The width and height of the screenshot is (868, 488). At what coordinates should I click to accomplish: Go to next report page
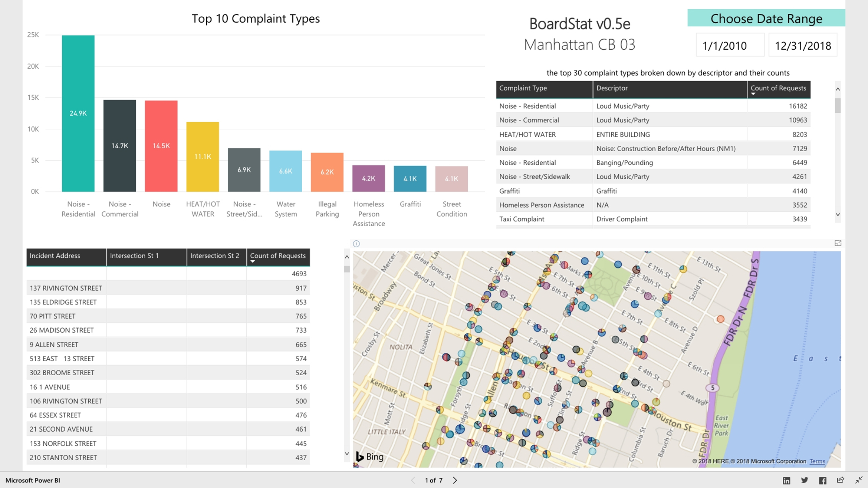pyautogui.click(x=455, y=480)
